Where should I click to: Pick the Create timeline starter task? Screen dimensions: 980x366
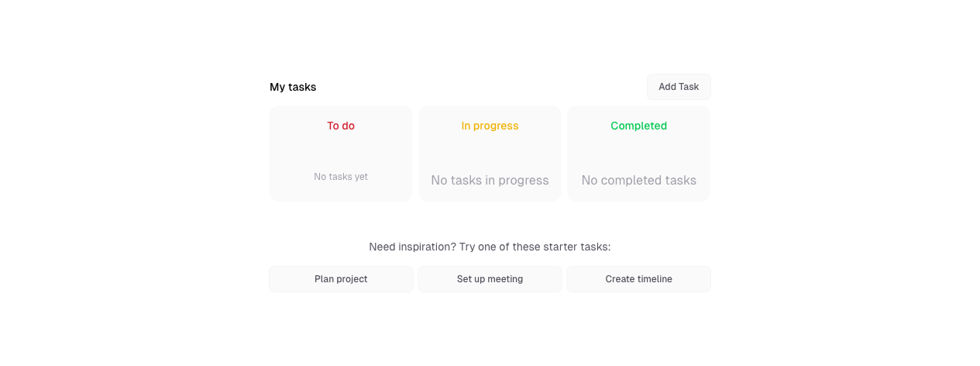(x=638, y=279)
